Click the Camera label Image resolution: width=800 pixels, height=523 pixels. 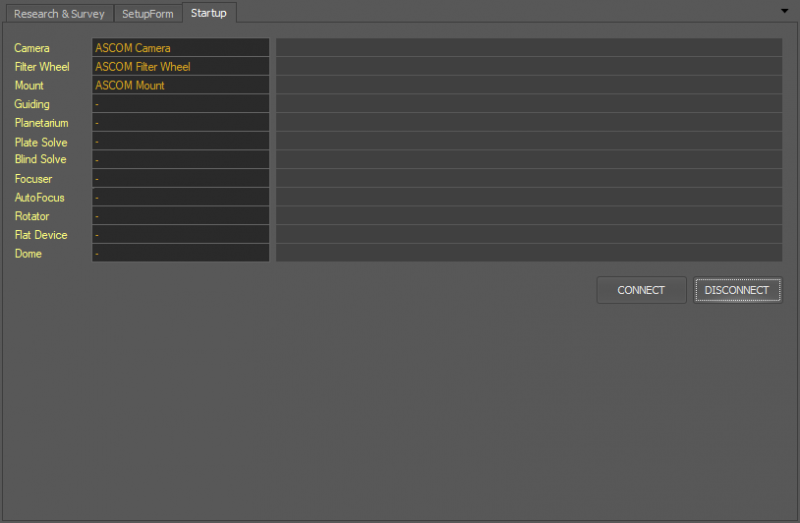tap(32, 48)
